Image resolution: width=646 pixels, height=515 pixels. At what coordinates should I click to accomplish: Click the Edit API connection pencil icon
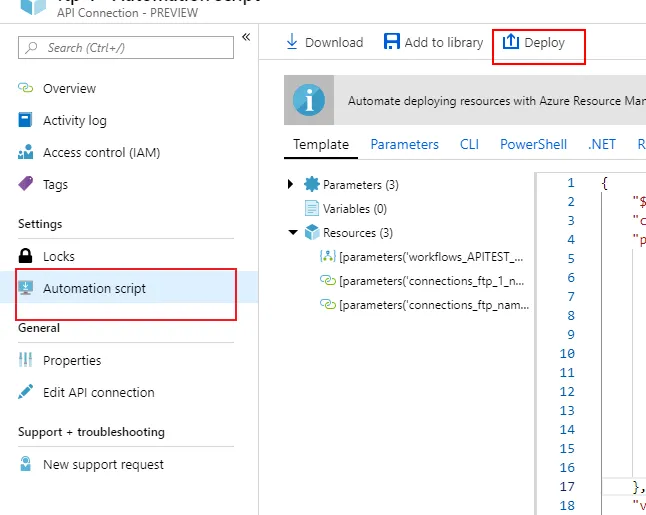click(26, 392)
